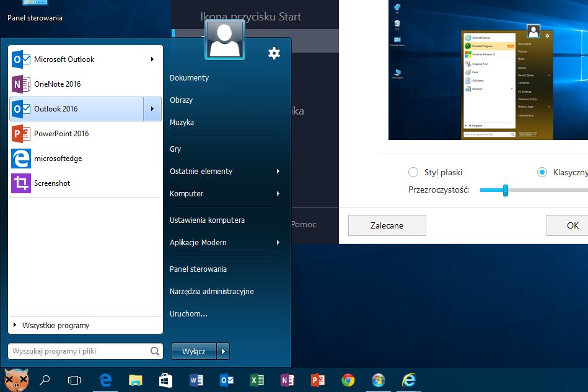
Task: Open Narzędzia administracyjne entry
Action: [211, 291]
